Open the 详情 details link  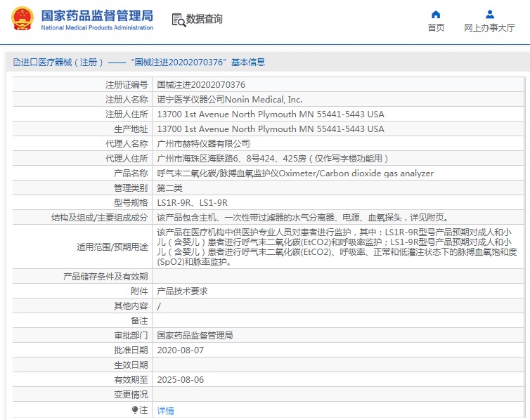[166, 411]
